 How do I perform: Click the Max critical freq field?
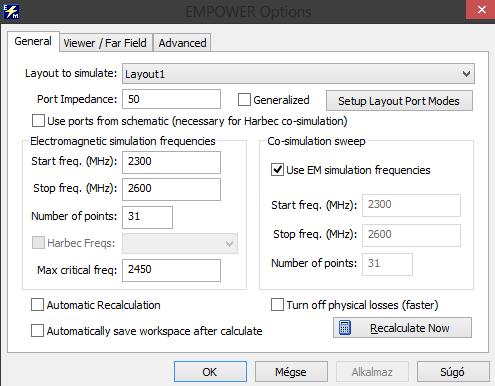[x=171, y=270]
